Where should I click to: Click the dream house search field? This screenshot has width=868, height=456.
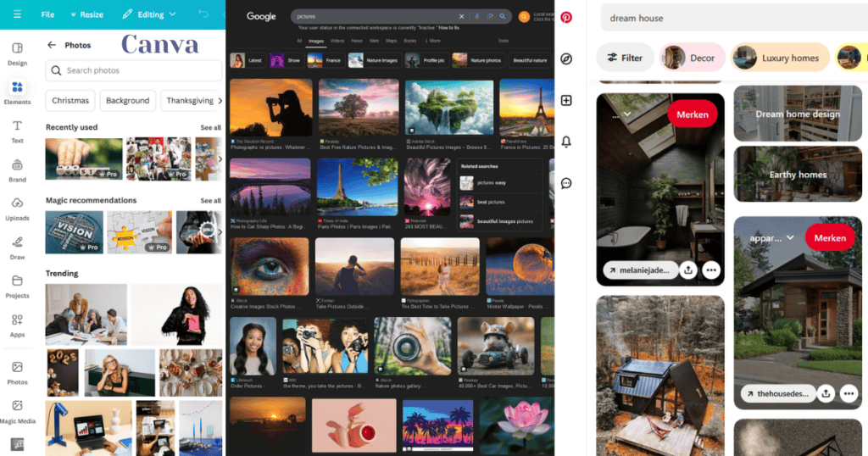point(734,18)
